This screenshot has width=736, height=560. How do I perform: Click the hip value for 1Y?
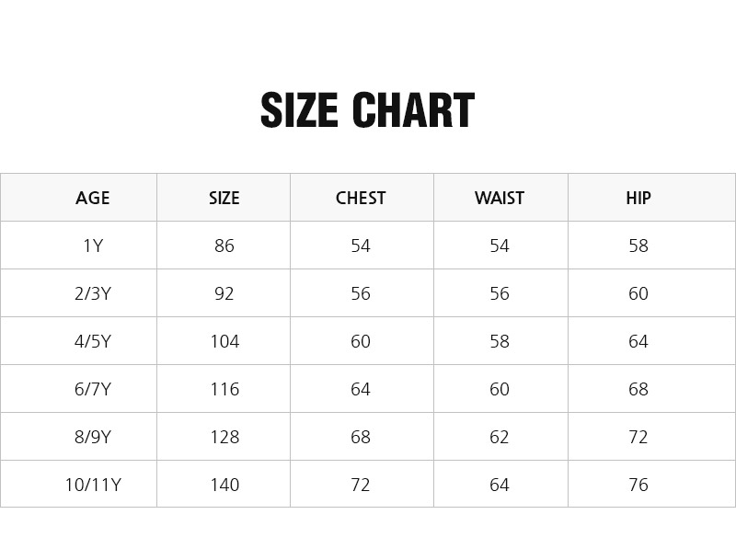[638, 246]
